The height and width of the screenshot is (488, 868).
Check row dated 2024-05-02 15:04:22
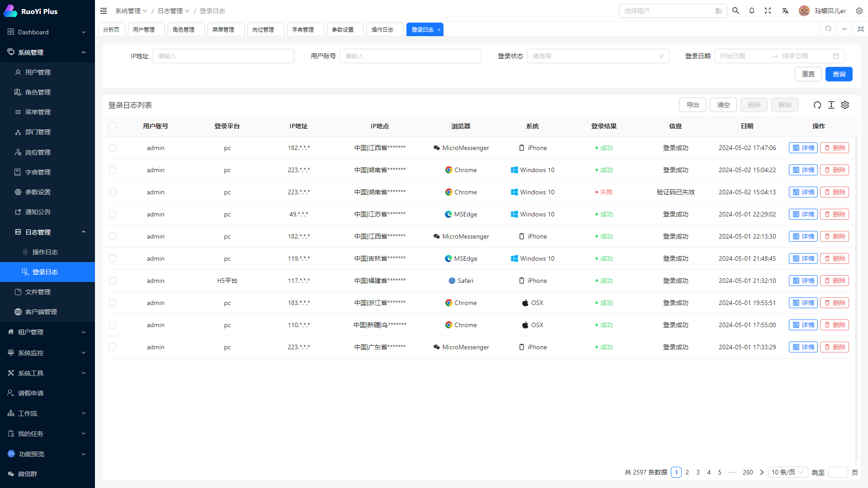point(113,170)
